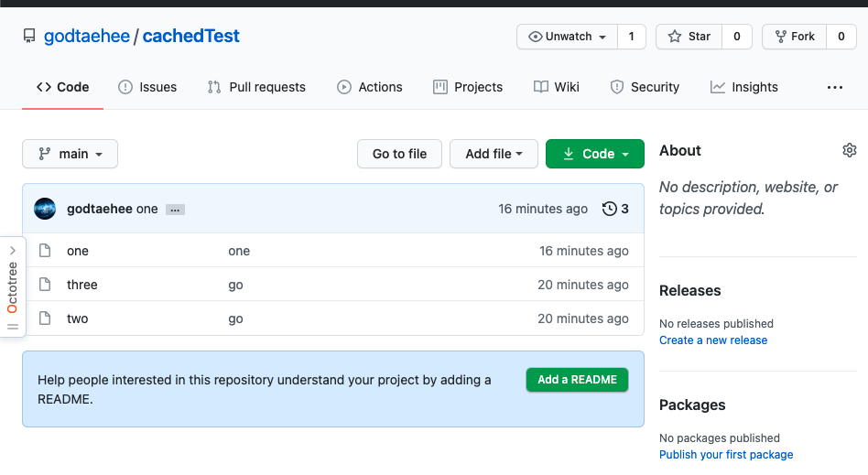Image resolution: width=868 pixels, height=475 pixels.
Task: Click the file icon next to 'three'
Action: [x=44, y=285]
